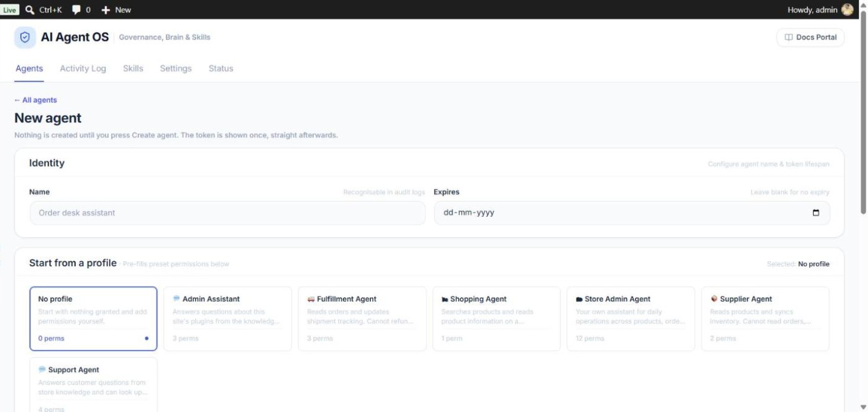Click the 'Start from a profile' heading
Viewport: 868px width, 412px height.
tap(73, 263)
